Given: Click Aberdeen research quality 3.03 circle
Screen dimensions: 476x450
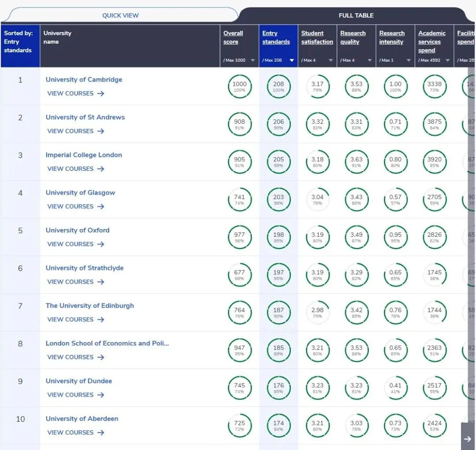Looking at the screenshot, I should (357, 425).
